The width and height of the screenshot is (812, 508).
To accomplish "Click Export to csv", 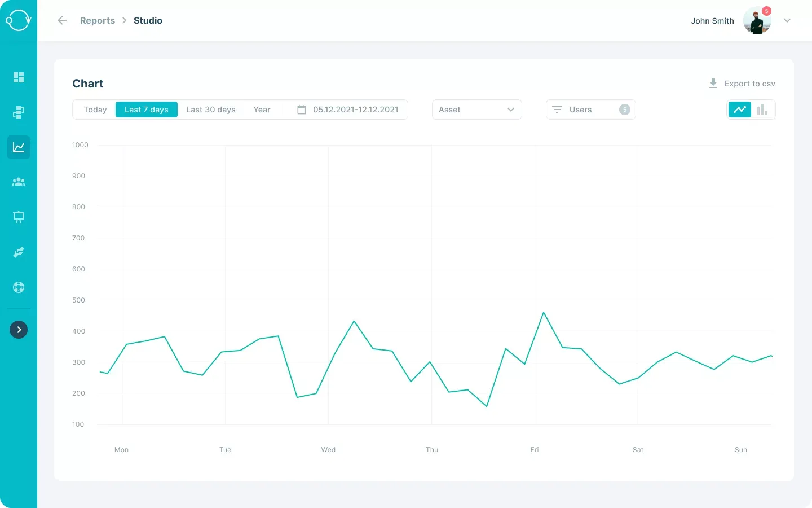I will (x=742, y=83).
